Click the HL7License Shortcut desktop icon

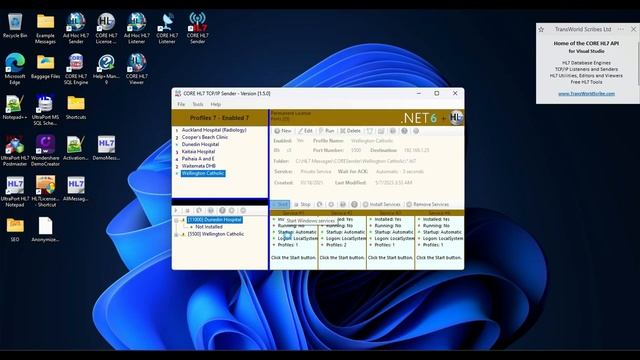click(45, 191)
